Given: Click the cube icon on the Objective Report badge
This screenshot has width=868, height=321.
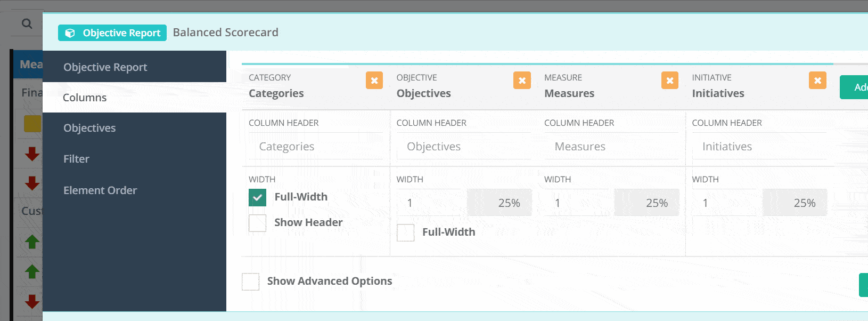Looking at the screenshot, I should pos(70,33).
